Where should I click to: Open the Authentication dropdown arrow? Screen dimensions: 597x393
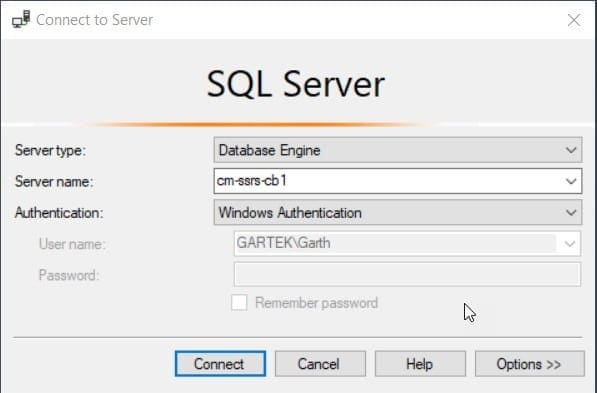click(571, 212)
